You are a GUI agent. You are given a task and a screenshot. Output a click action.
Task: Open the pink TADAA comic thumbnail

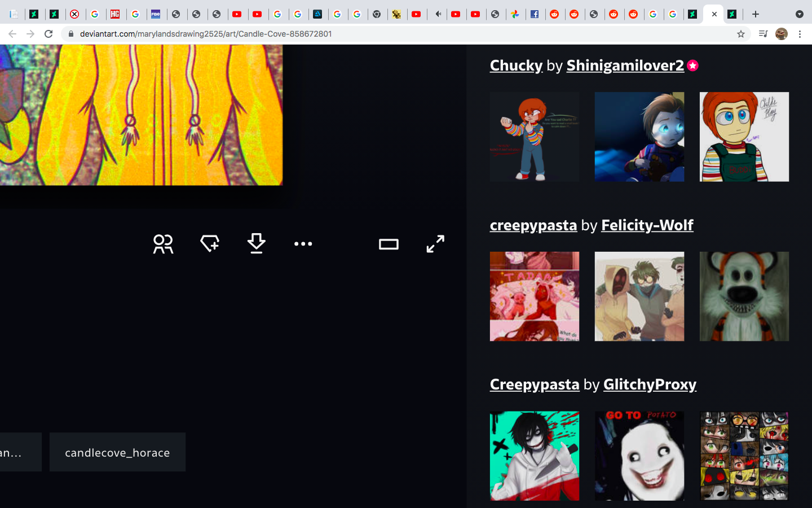(x=535, y=296)
